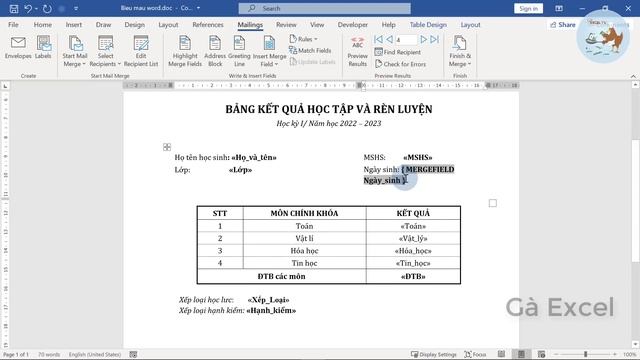The image size is (640, 360).
Task: Go to previous record
Action: click(x=389, y=40)
